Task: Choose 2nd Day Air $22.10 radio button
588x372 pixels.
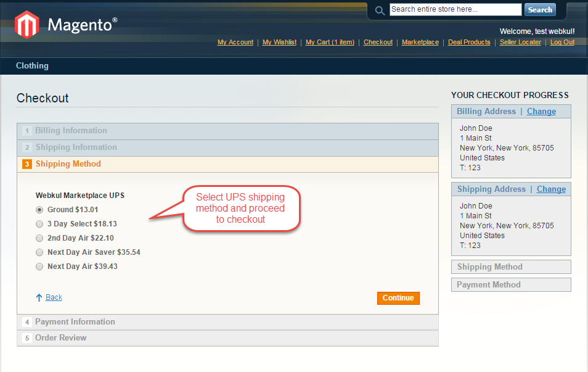Action: pyautogui.click(x=39, y=238)
